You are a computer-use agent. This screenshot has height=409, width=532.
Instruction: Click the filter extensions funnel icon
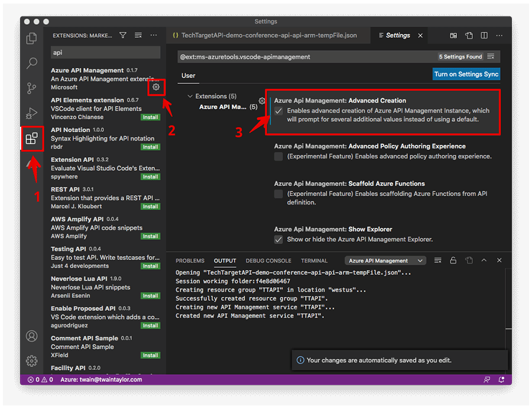(123, 35)
